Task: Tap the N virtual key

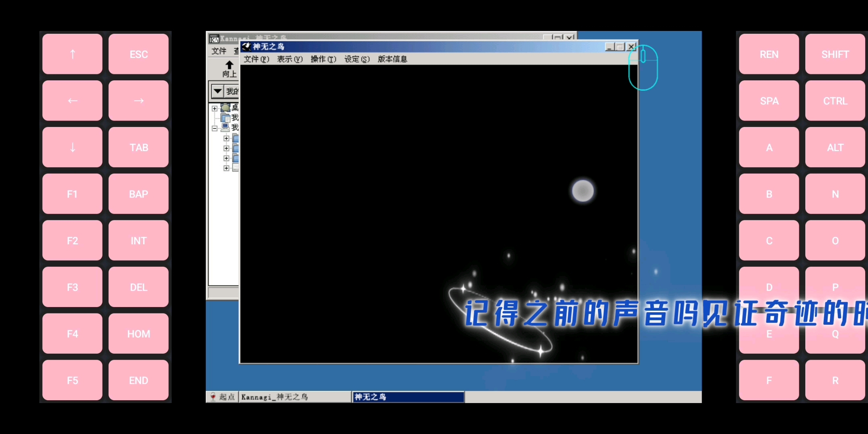Action: click(x=835, y=194)
